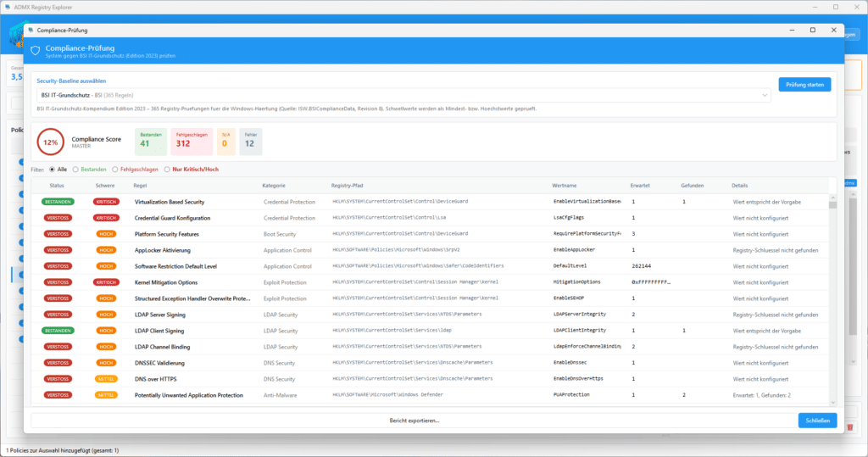868x457 pixels.
Task: Select the Fehlgeschlagen filter radio button
Action: (115, 170)
